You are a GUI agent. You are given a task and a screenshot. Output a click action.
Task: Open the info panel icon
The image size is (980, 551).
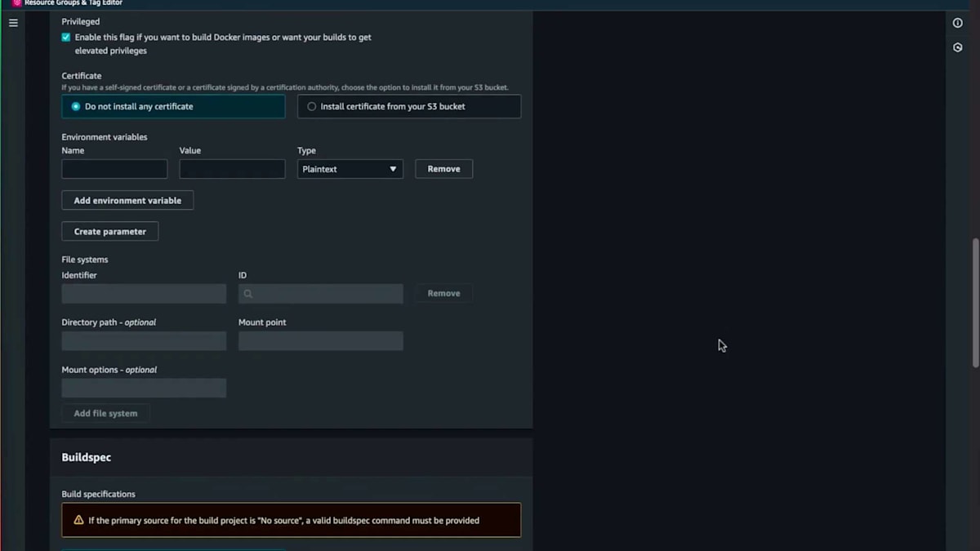point(958,23)
